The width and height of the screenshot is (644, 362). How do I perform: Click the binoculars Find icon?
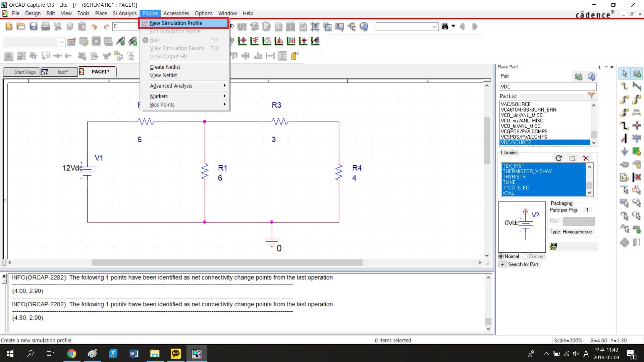point(445,26)
